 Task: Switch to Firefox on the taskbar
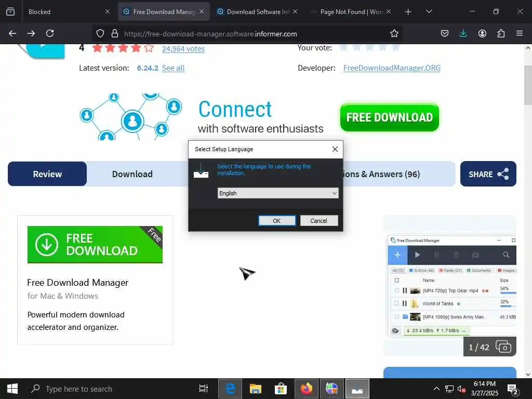(307, 389)
